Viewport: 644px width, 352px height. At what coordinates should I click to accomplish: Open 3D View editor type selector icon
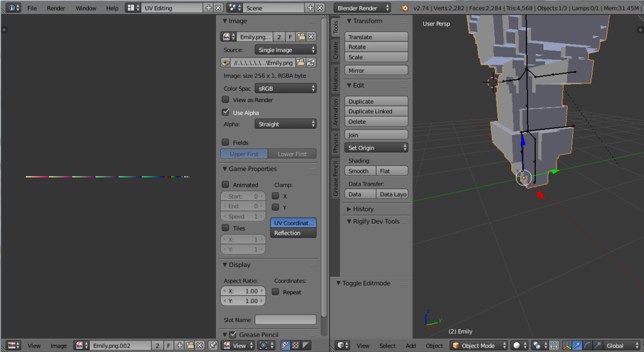343,346
